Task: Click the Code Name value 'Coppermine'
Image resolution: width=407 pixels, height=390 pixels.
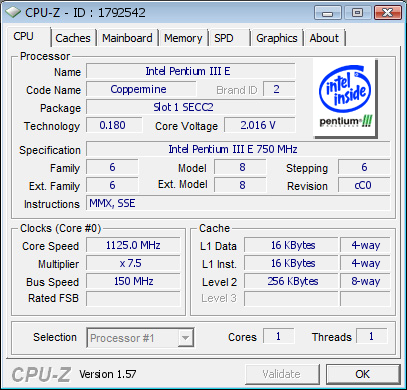Action: click(141, 89)
